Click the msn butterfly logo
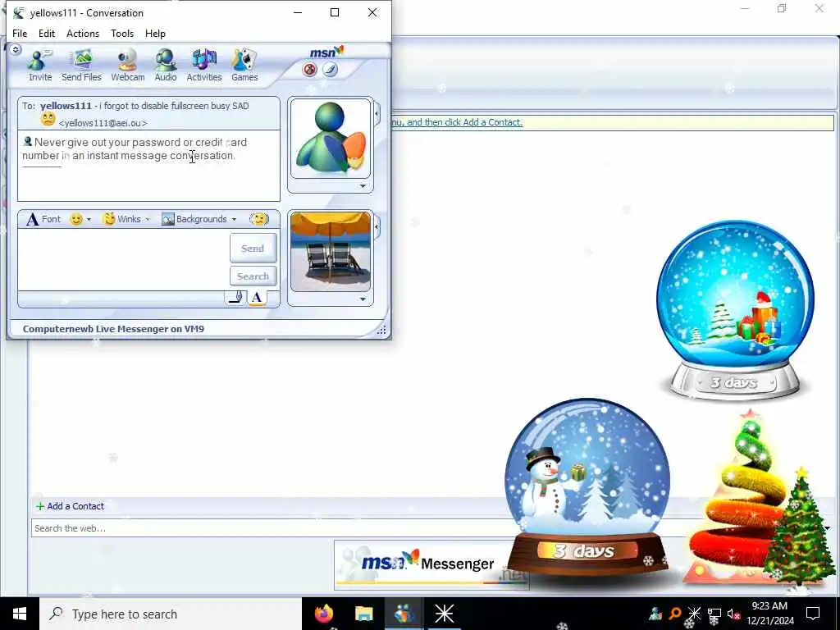 (x=326, y=52)
